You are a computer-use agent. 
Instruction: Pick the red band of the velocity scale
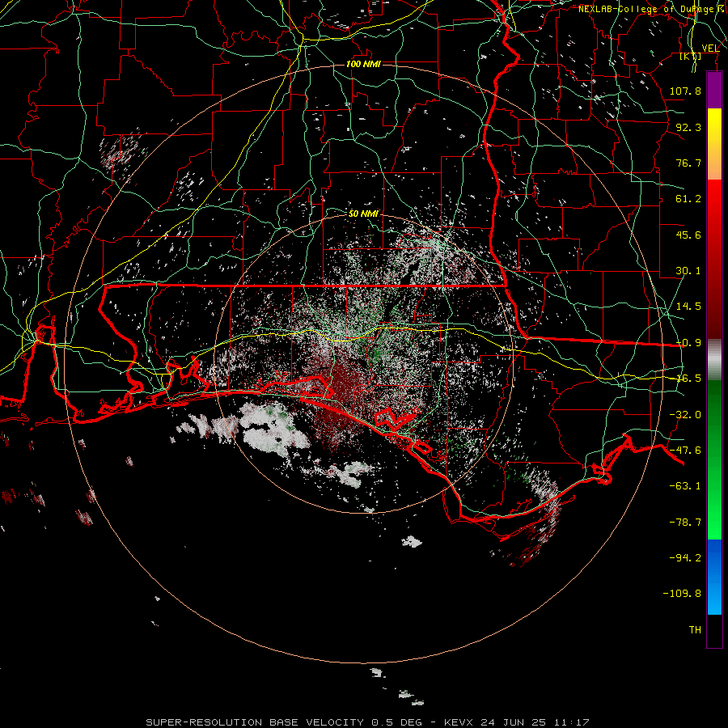point(714,259)
